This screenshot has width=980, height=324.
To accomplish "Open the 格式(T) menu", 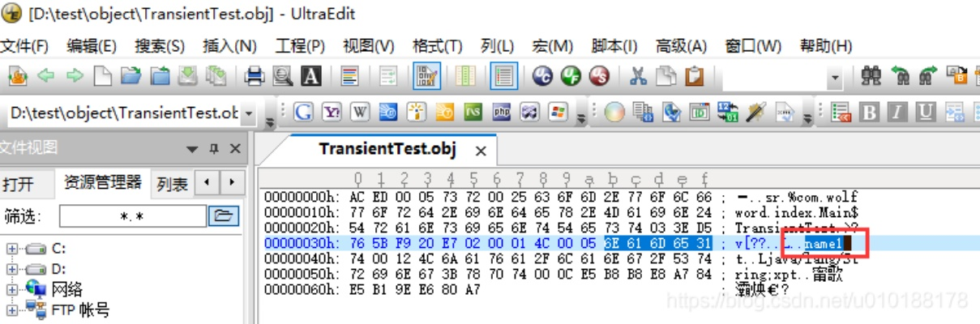I will click(x=438, y=46).
